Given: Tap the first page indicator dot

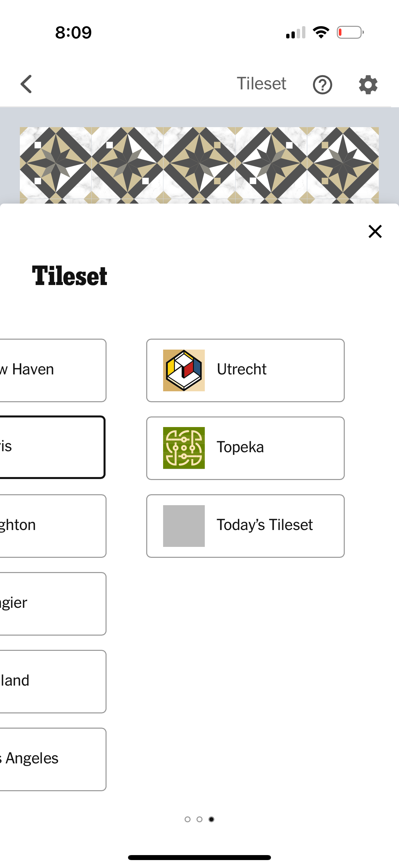Looking at the screenshot, I should [x=187, y=820].
